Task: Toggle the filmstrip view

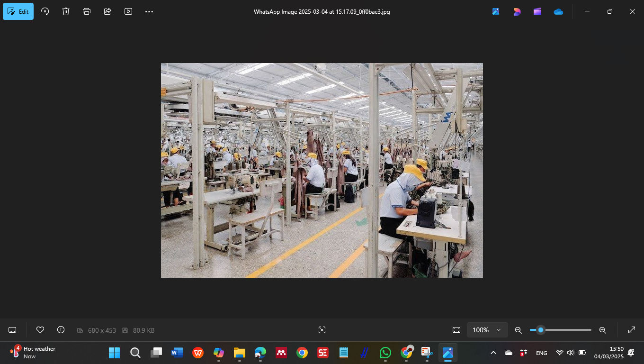Action: tap(13, 330)
